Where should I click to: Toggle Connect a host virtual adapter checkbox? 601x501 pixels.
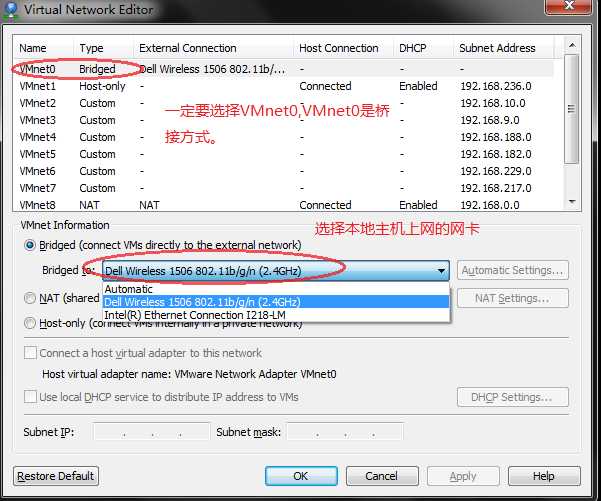pos(30,353)
